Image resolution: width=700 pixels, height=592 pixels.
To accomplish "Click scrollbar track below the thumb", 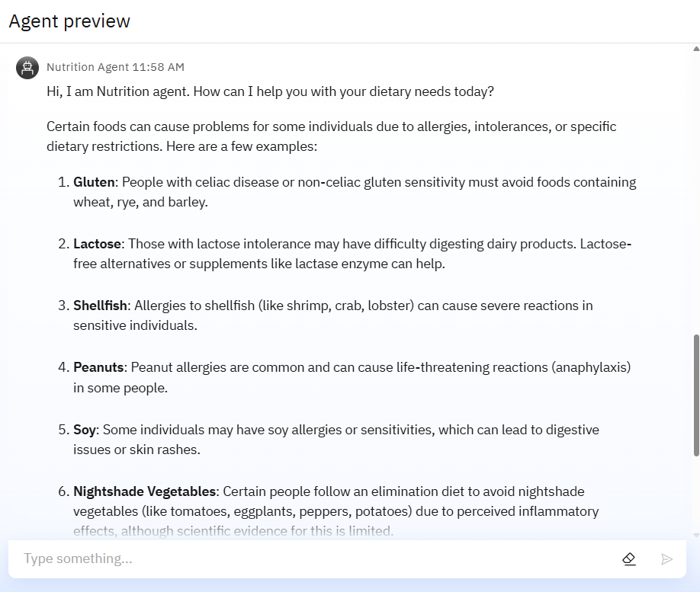I will click(695, 495).
